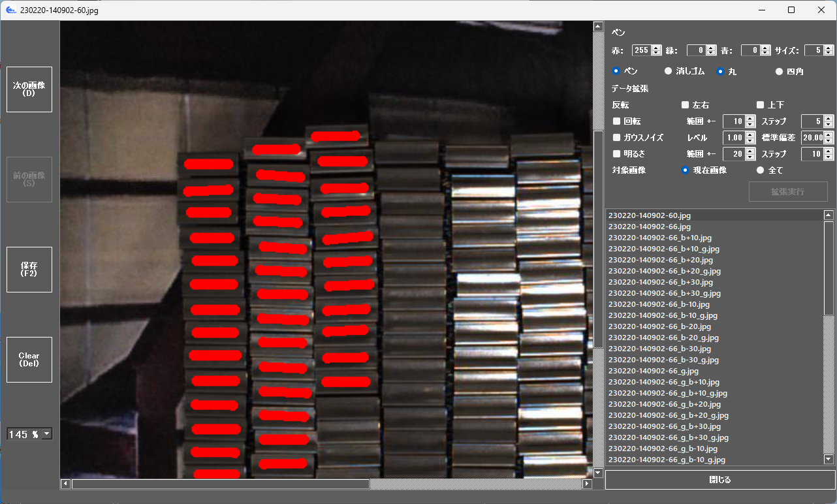Image resolution: width=837 pixels, height=504 pixels.
Task: Click the 回転 ステップ field showing 5
Action: pos(813,121)
